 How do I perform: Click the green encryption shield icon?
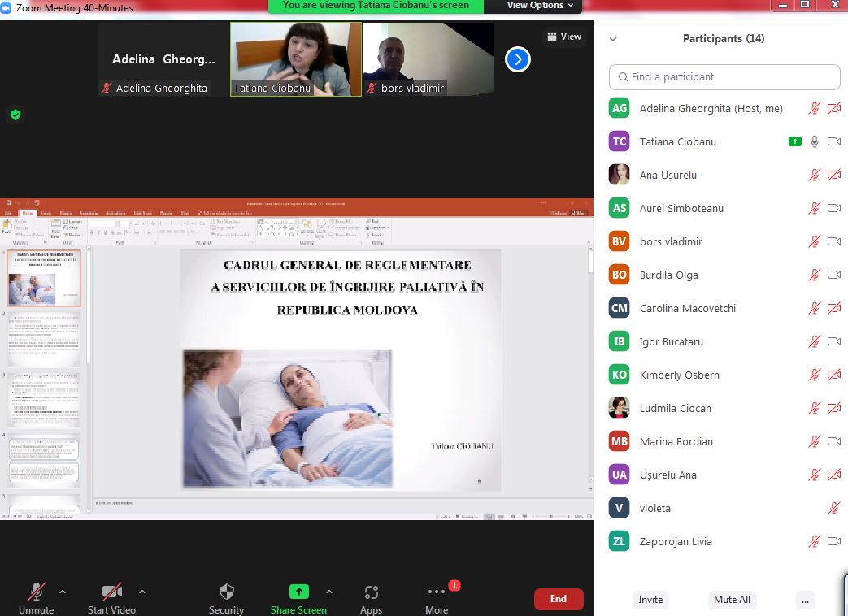pyautogui.click(x=15, y=115)
